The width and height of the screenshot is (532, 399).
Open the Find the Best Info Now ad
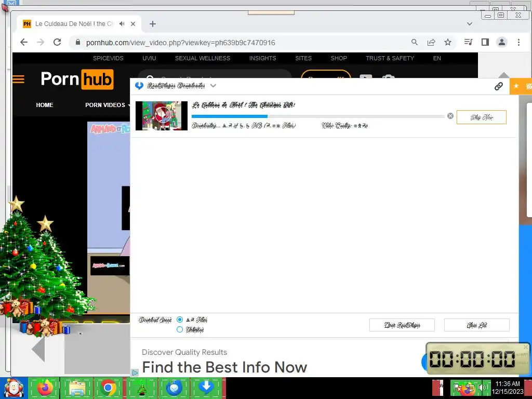(x=224, y=367)
